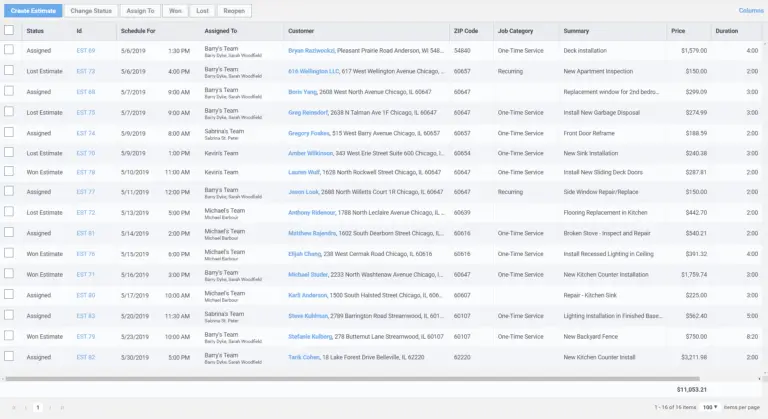This screenshot has height=419, width=768.
Task: Sort by the Price column header
Action: [678, 31]
